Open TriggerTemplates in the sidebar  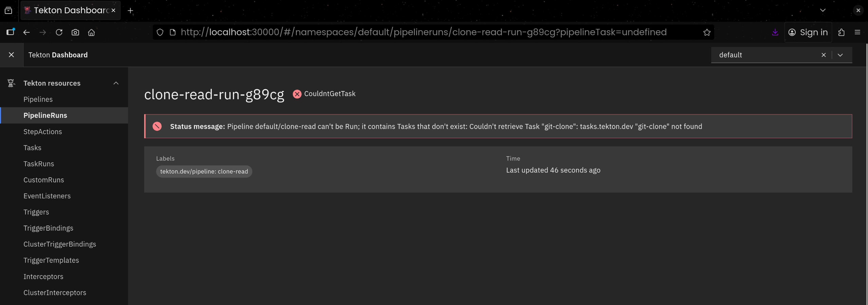click(51, 260)
